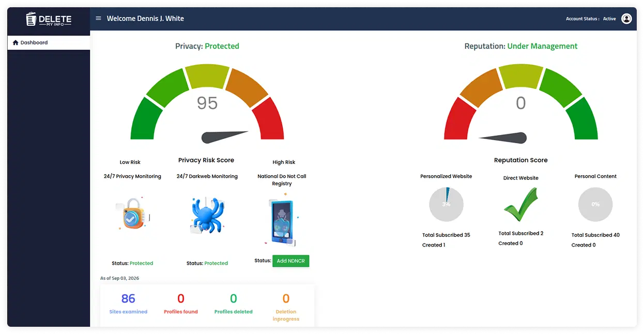Click the Privacy Risk Score gauge needle
Viewport: 644px width, 334px height.
click(x=224, y=137)
